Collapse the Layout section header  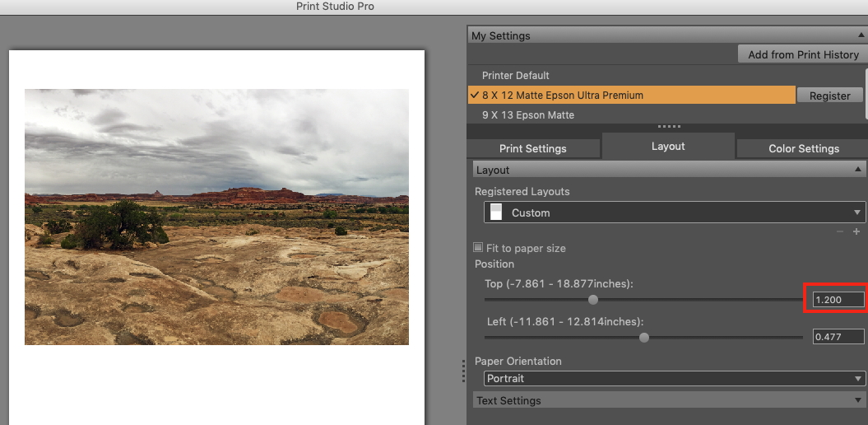click(858, 170)
